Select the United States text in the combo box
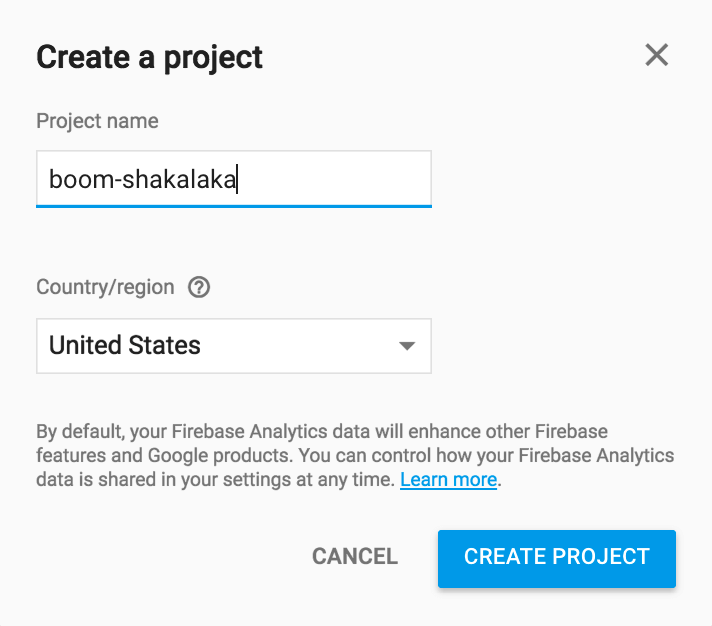712x626 pixels. tap(125, 345)
